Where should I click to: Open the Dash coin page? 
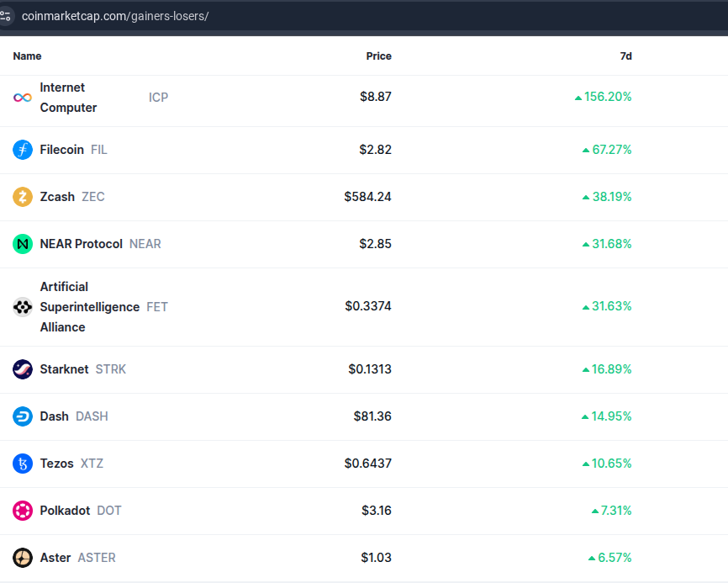coord(55,416)
